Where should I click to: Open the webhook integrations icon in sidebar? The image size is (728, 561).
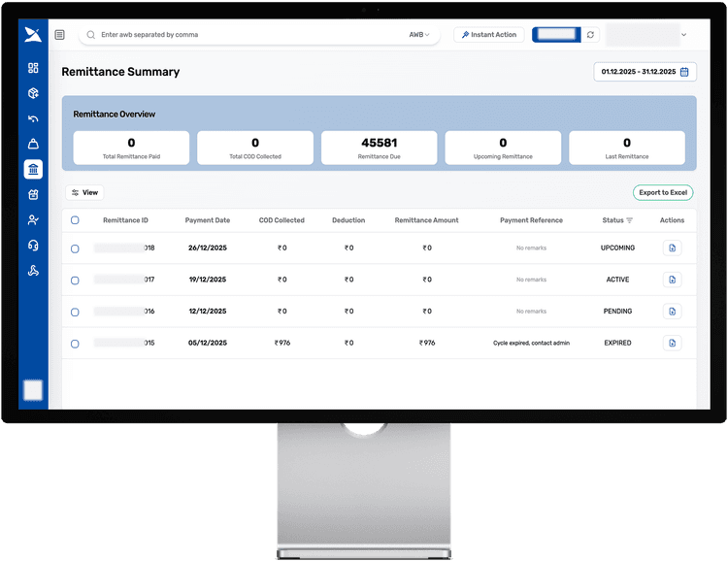(x=33, y=271)
